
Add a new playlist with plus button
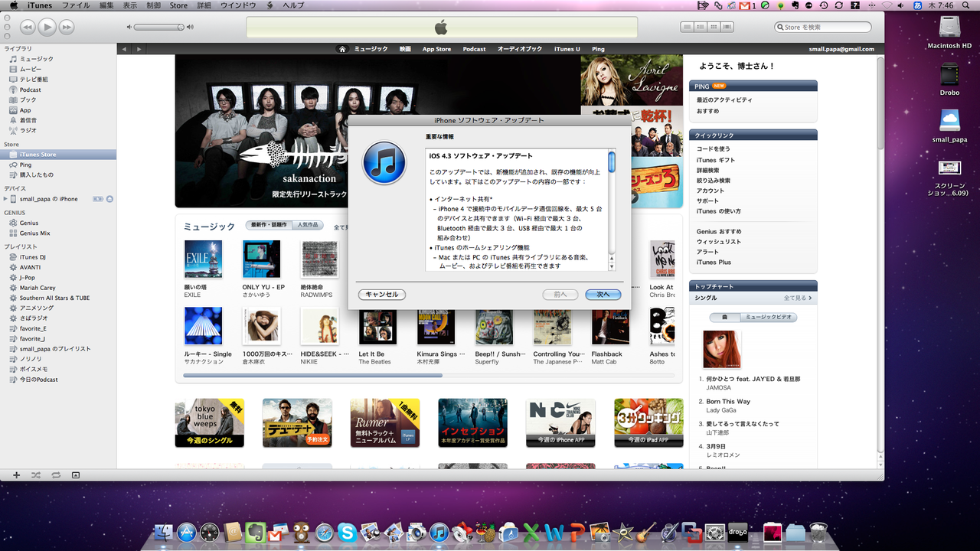tap(16, 475)
